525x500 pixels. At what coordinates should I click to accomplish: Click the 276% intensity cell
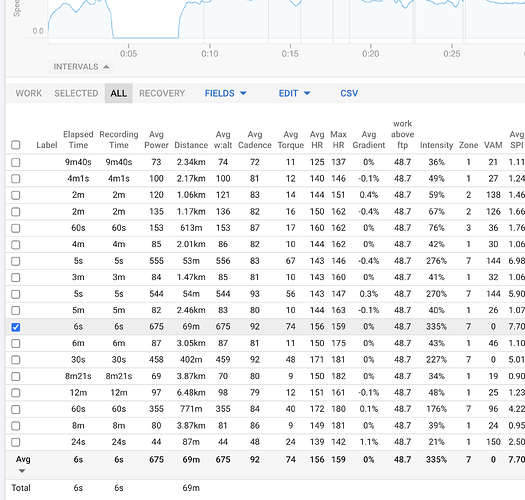pos(436,261)
